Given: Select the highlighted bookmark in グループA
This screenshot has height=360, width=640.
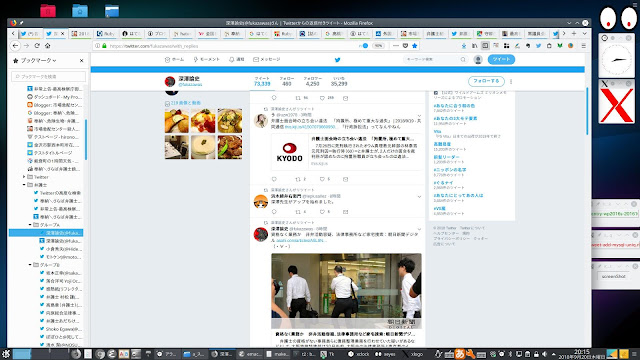Looking at the screenshot, I should [x=46, y=233].
